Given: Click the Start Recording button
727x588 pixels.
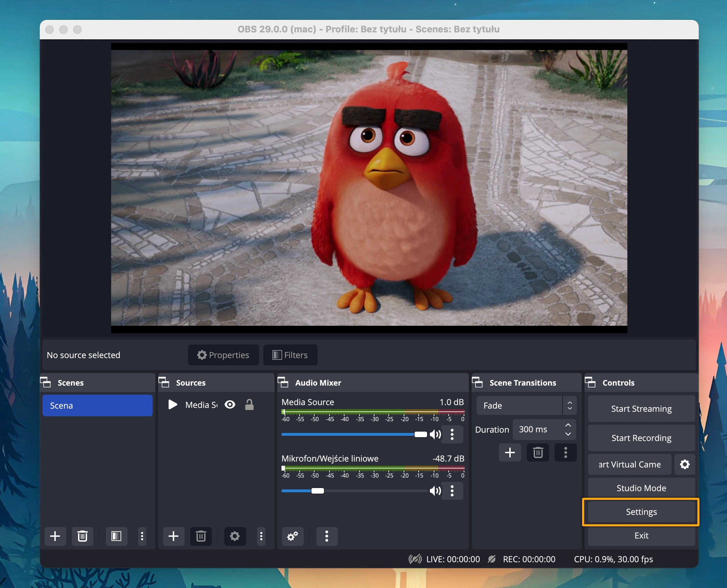Looking at the screenshot, I should coord(641,438).
